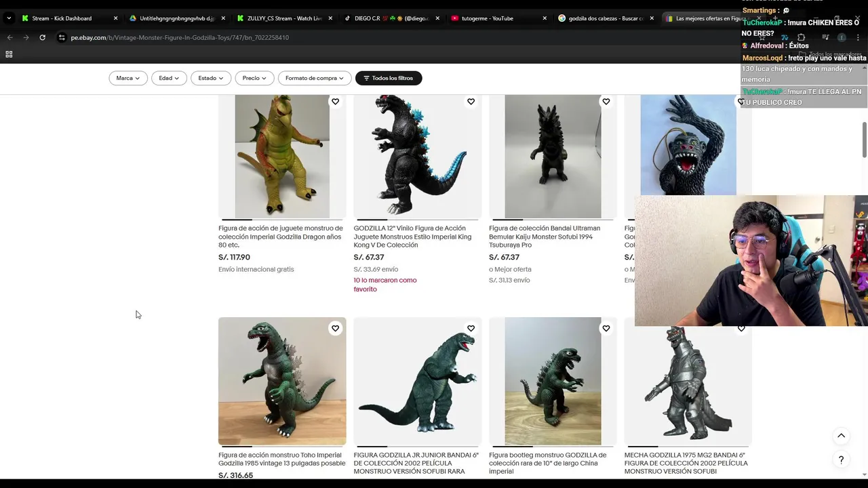Open the Edad filter dropdown
868x488 pixels.
tap(169, 78)
